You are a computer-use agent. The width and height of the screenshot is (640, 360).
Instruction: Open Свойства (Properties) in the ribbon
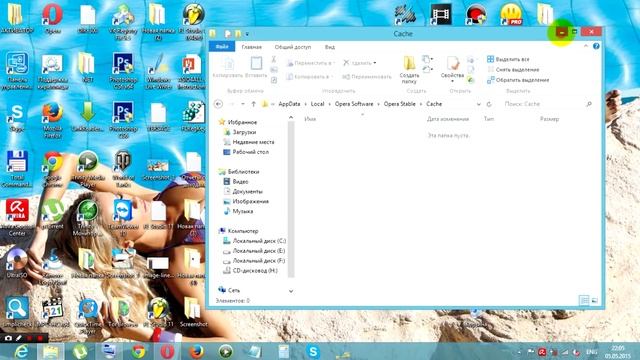pyautogui.click(x=453, y=64)
